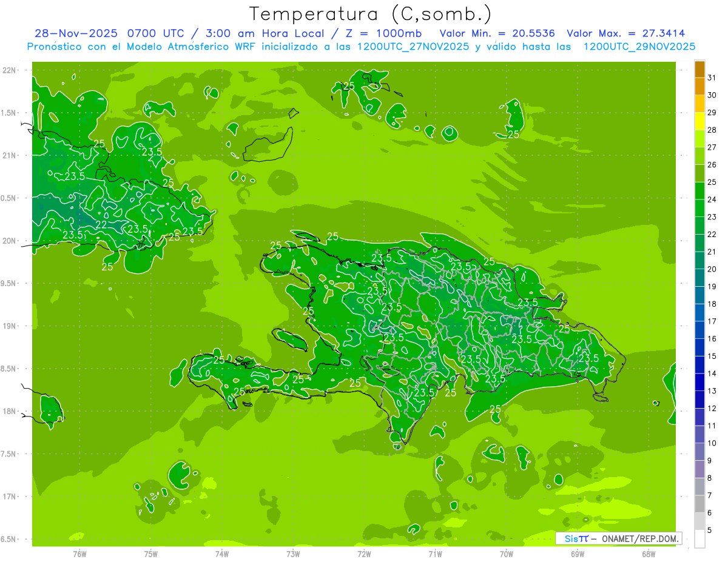
Task: Click the "74W" longitude axis label
Action: 222,554
